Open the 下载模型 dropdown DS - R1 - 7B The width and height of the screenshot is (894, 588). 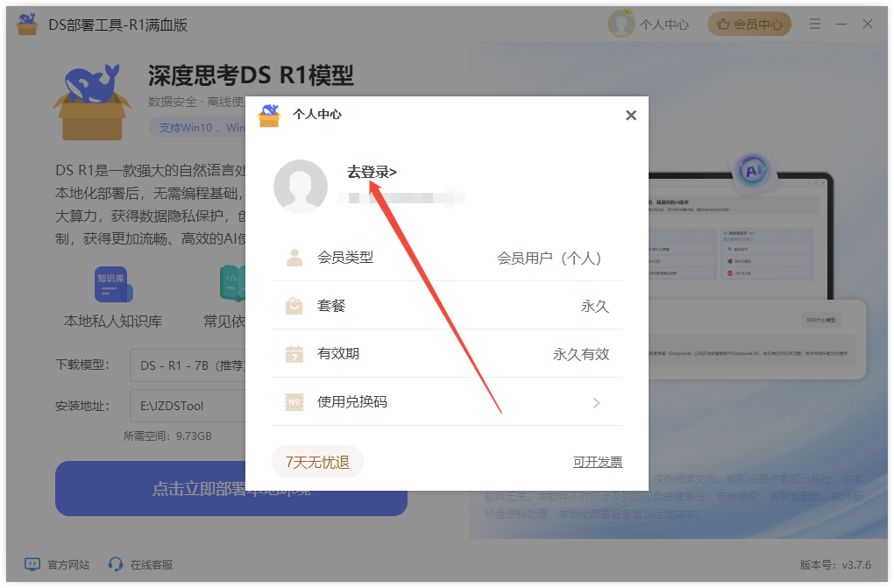coord(188,365)
